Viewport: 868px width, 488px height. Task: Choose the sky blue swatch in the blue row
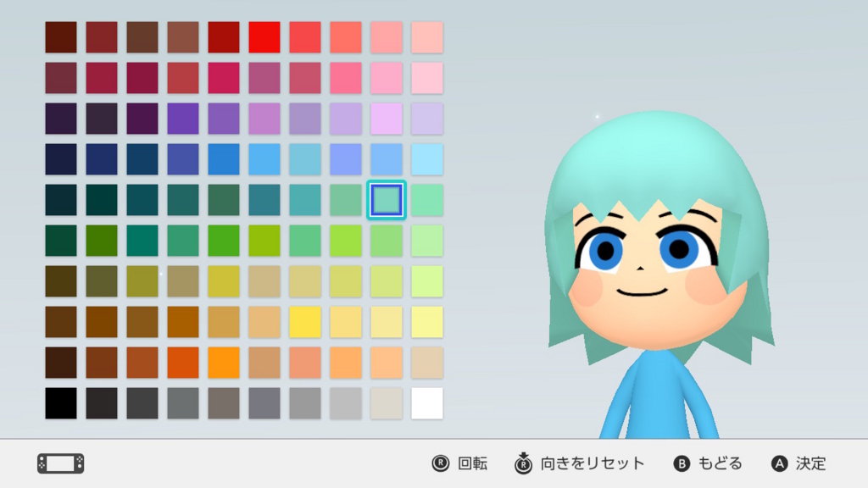click(264, 159)
